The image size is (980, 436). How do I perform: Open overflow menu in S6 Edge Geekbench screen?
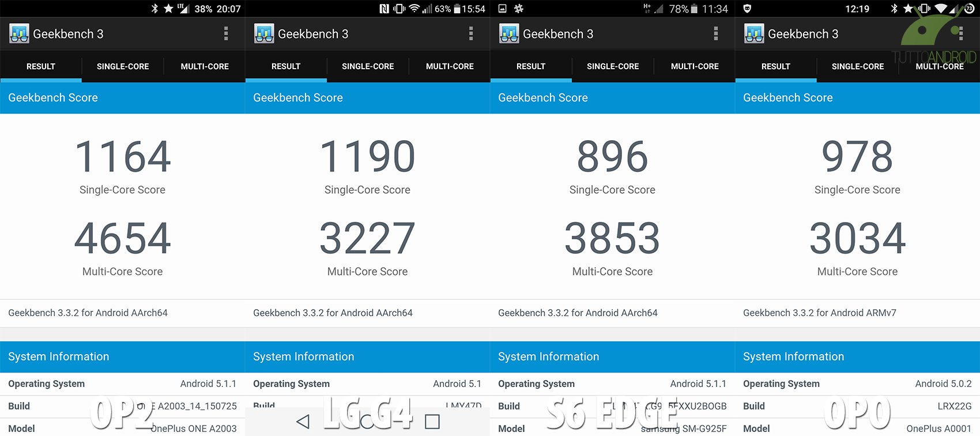click(716, 33)
